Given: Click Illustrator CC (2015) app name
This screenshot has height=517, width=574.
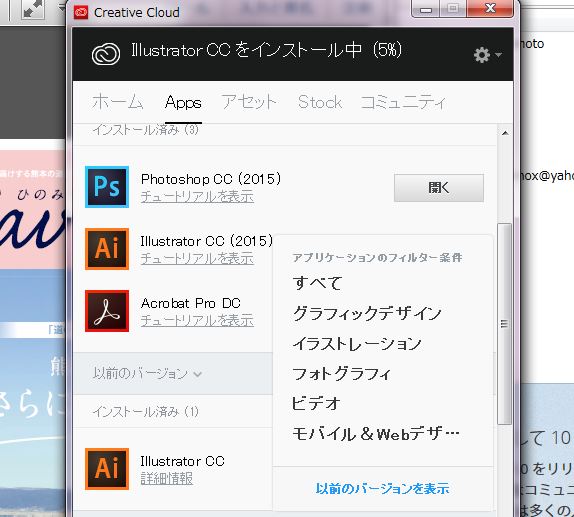Looking at the screenshot, I should (x=207, y=241).
